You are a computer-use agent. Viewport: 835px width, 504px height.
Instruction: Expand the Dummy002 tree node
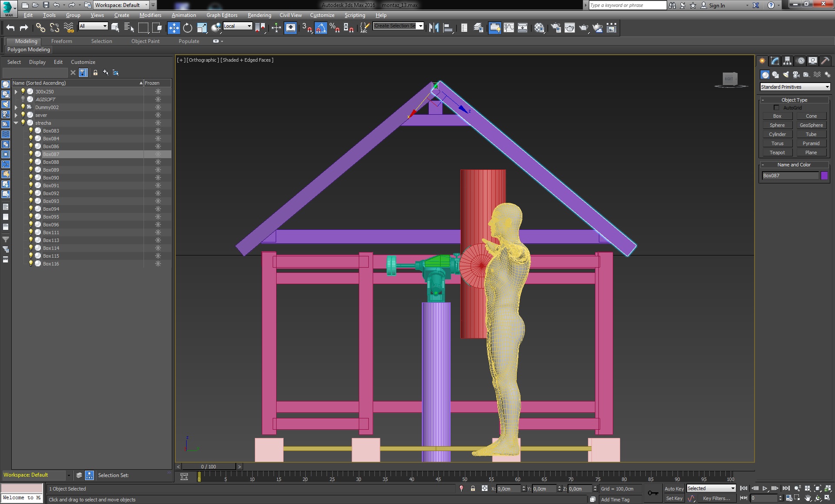point(16,107)
